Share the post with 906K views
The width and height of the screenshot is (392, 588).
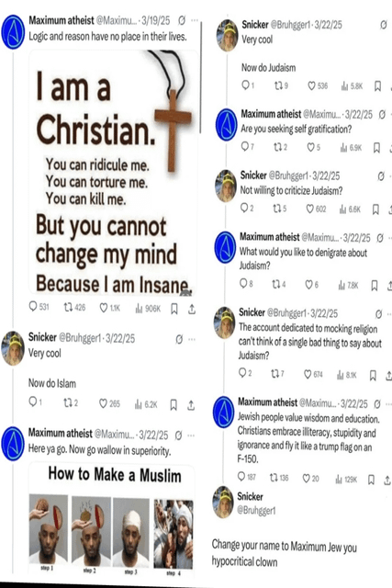click(x=192, y=309)
